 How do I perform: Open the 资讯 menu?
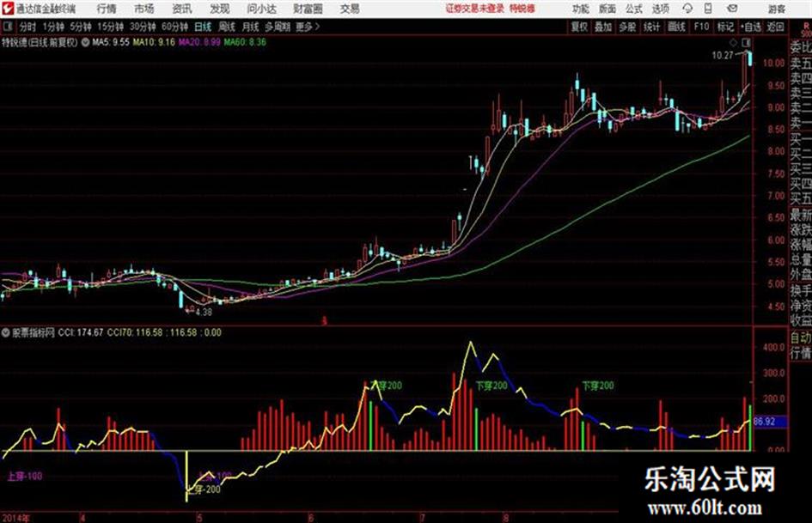[182, 9]
